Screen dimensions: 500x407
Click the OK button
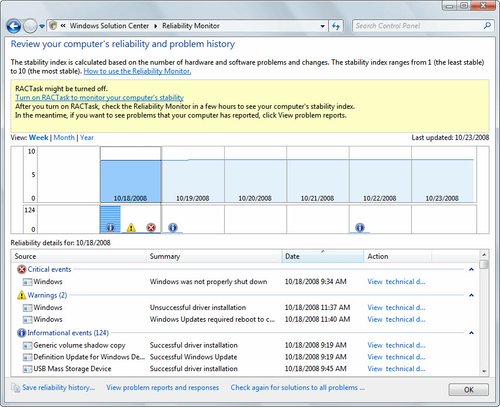click(469, 390)
